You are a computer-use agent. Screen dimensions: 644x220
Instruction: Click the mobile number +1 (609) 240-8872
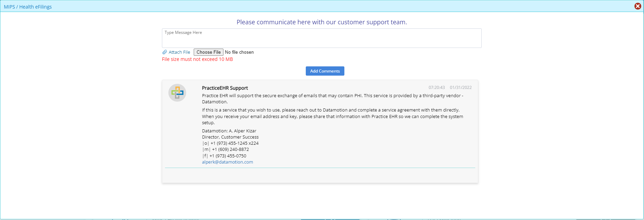click(230, 150)
